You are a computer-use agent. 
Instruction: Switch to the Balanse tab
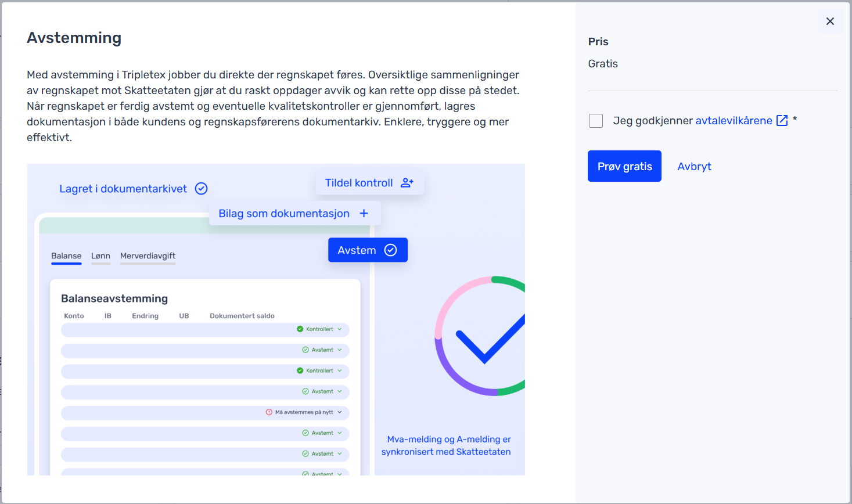[x=66, y=256]
